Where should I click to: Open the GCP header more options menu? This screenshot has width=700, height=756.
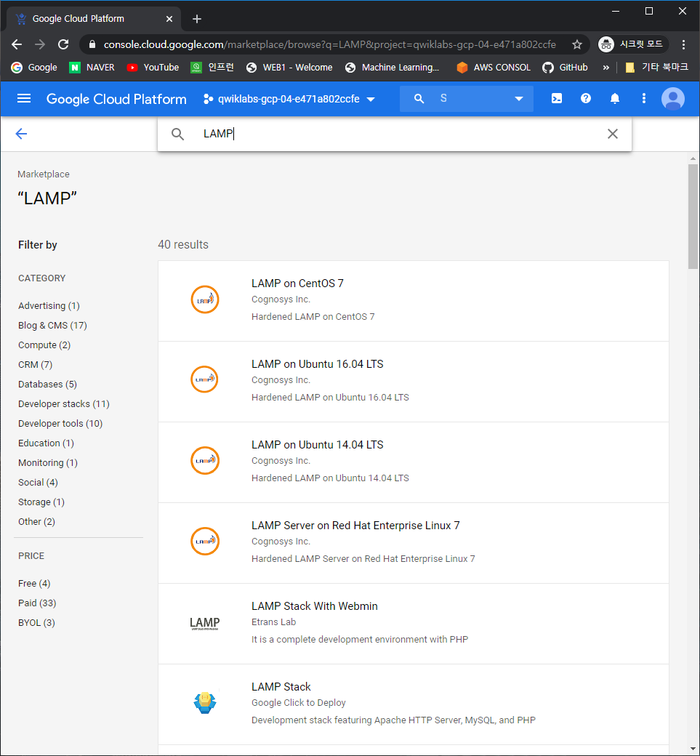pos(643,99)
